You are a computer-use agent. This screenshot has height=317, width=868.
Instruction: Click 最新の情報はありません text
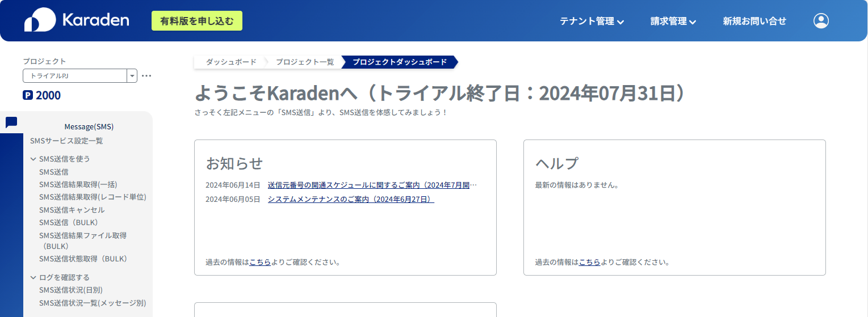pos(577,185)
